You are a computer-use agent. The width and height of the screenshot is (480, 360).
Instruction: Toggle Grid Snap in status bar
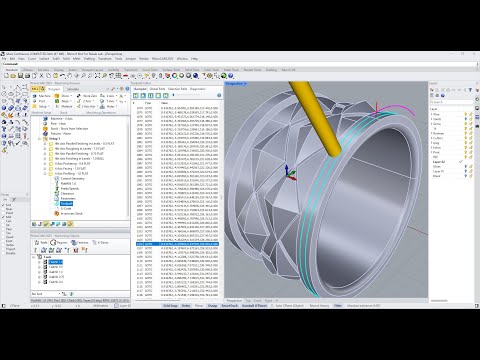coord(170,305)
